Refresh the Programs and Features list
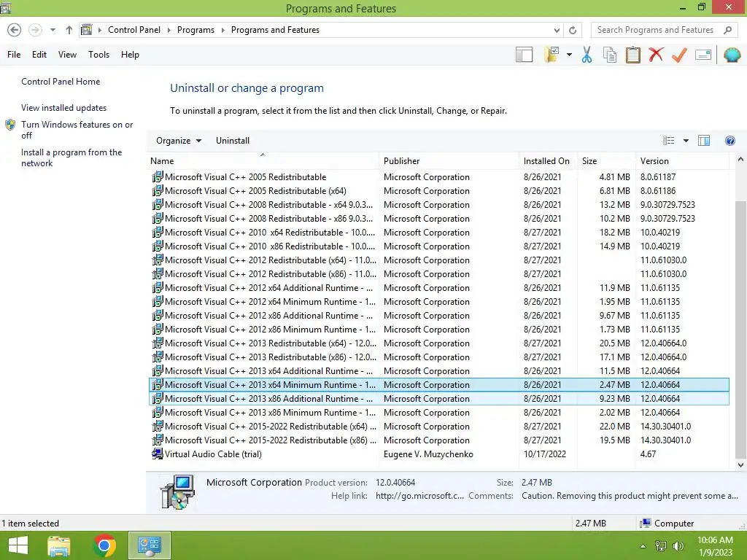Screen dimensions: 747x560 [x=573, y=30]
